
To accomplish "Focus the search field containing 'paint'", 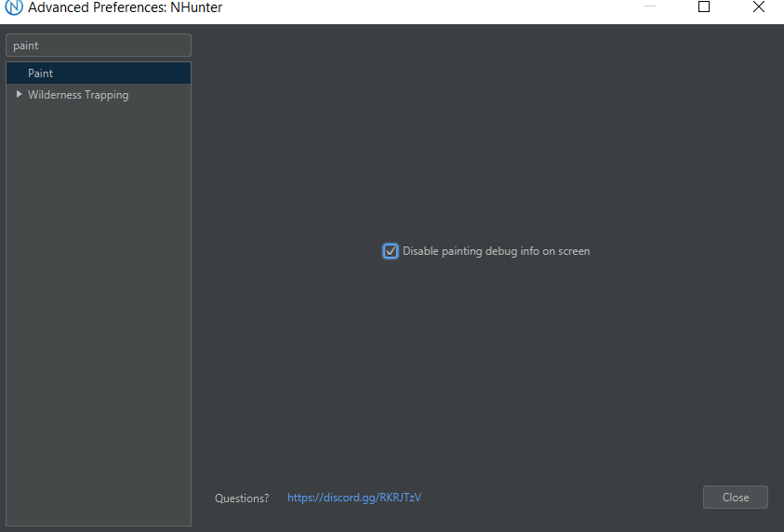I will click(99, 46).
